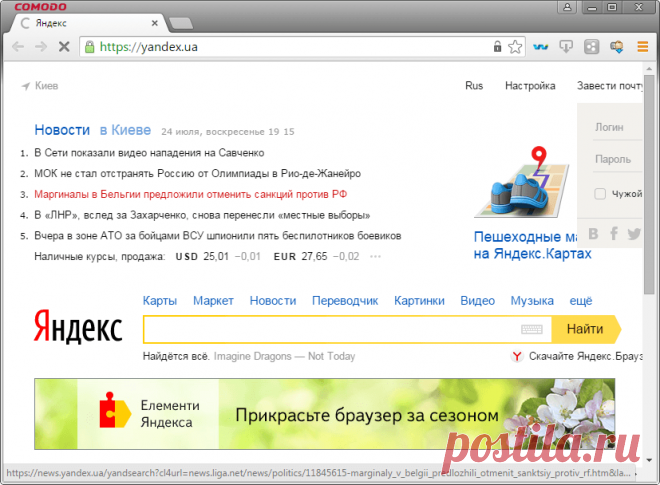This screenshot has width=660, height=485.
Task: Click the Twitter login icon
Action: point(633,233)
